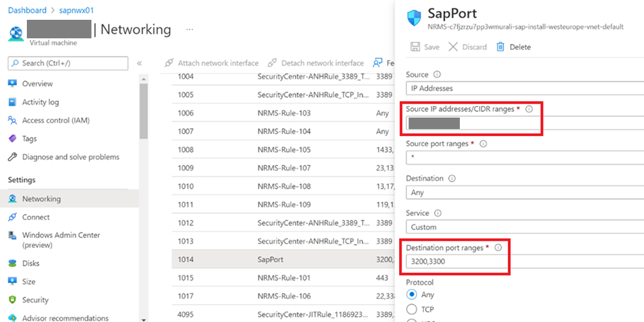Click the Tags icon in sidebar

pos(12,139)
